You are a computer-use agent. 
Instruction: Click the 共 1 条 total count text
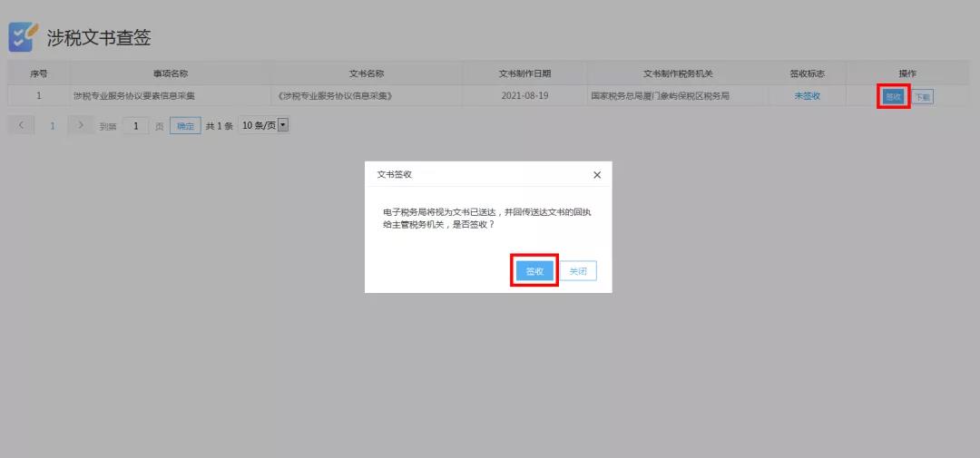tap(220, 126)
